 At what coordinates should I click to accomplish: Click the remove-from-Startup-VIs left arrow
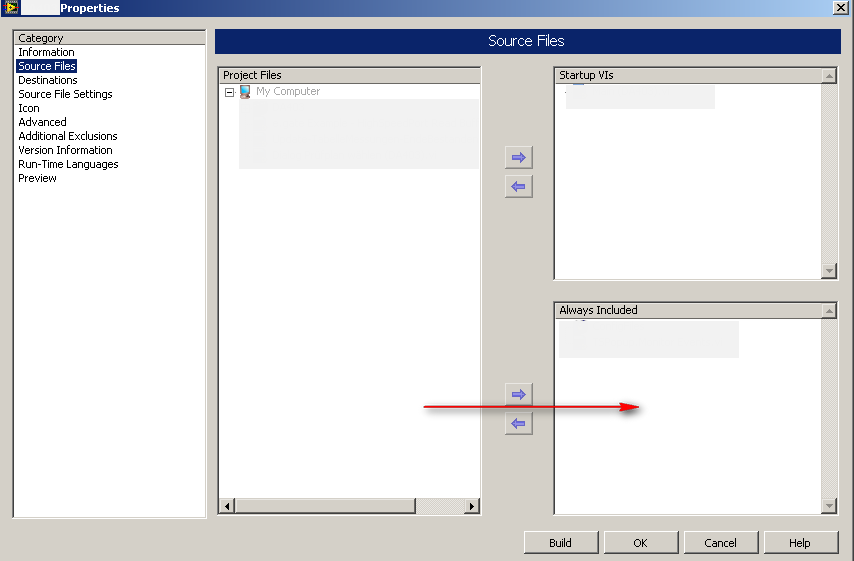coord(518,187)
